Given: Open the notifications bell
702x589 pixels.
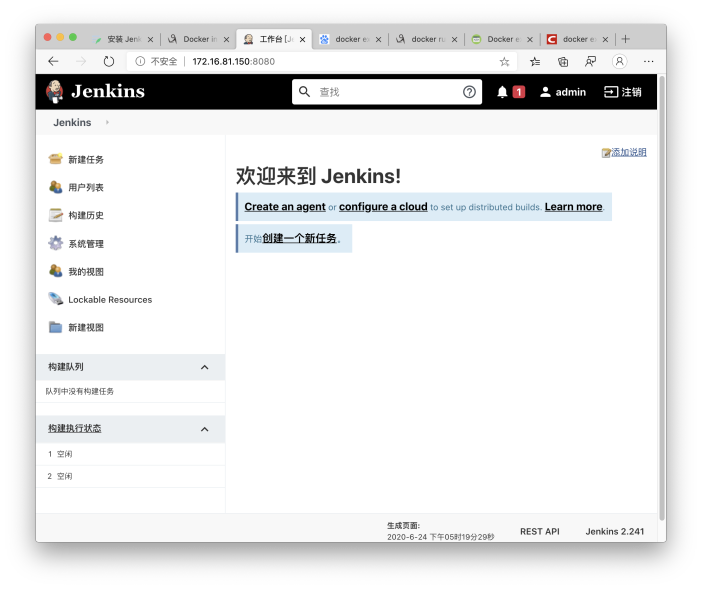Looking at the screenshot, I should (x=502, y=92).
